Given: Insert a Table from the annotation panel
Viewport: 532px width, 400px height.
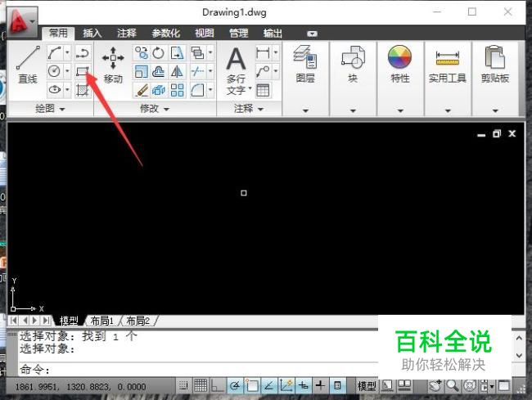Looking at the screenshot, I should [x=263, y=90].
